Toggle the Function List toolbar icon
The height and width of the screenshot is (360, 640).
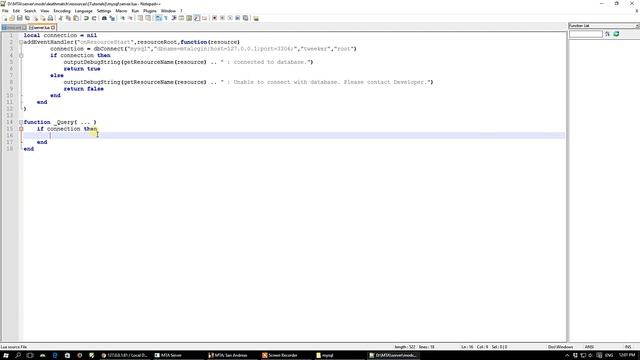(x=197, y=18)
